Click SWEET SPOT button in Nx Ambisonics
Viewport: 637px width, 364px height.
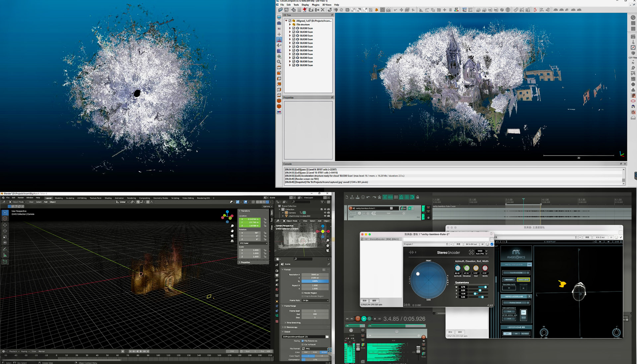click(524, 279)
